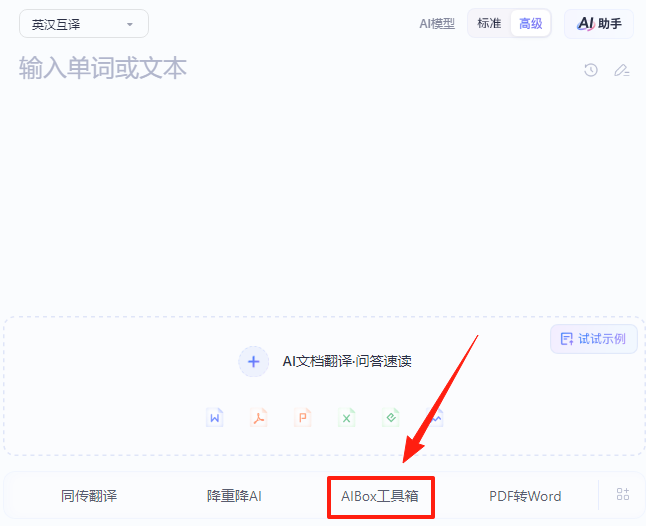Select the 高级 AI model option
Image resolution: width=646 pixels, height=526 pixels.
pos(530,23)
